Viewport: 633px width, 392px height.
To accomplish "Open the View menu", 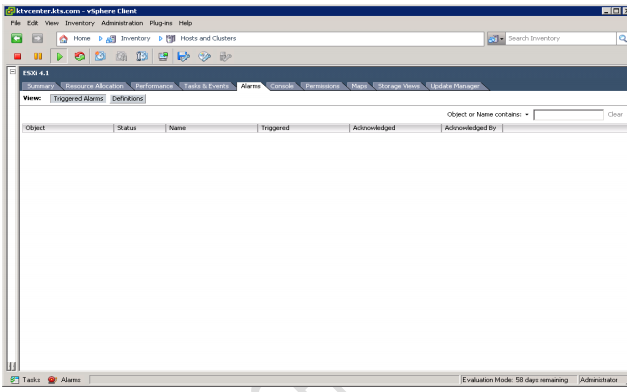I will [x=52, y=23].
